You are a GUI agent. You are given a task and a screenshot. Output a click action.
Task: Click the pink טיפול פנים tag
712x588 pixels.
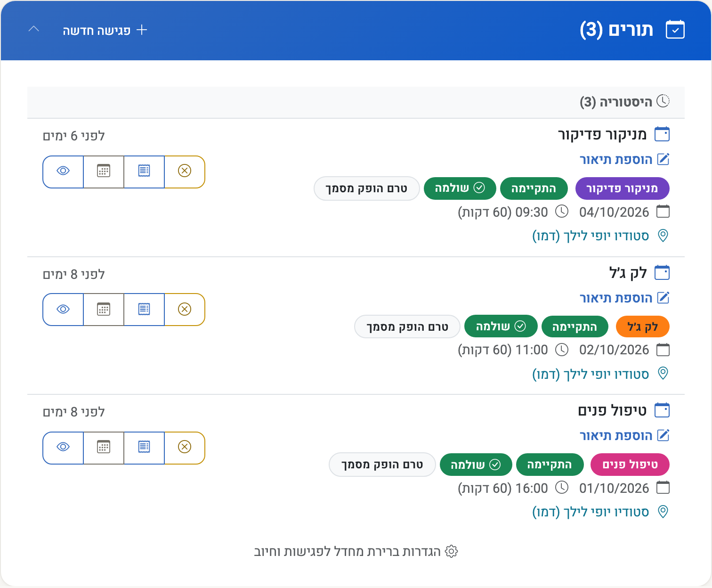(x=630, y=465)
